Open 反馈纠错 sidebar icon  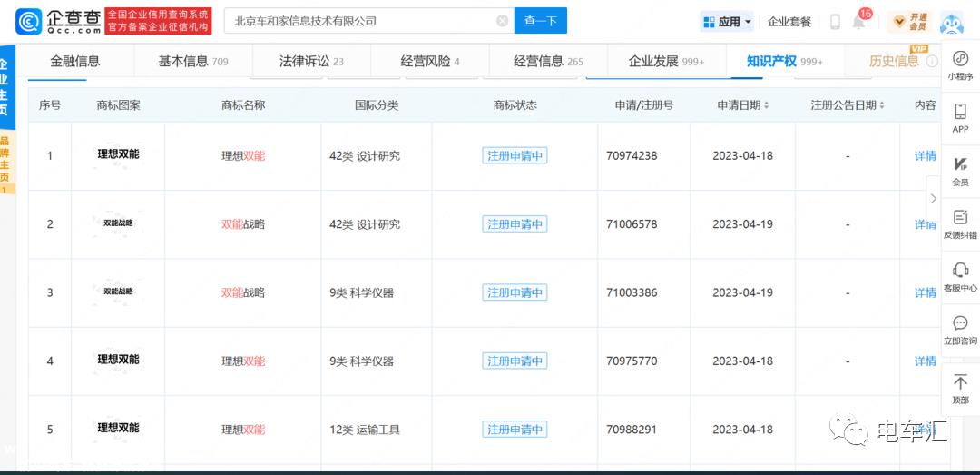point(960,224)
